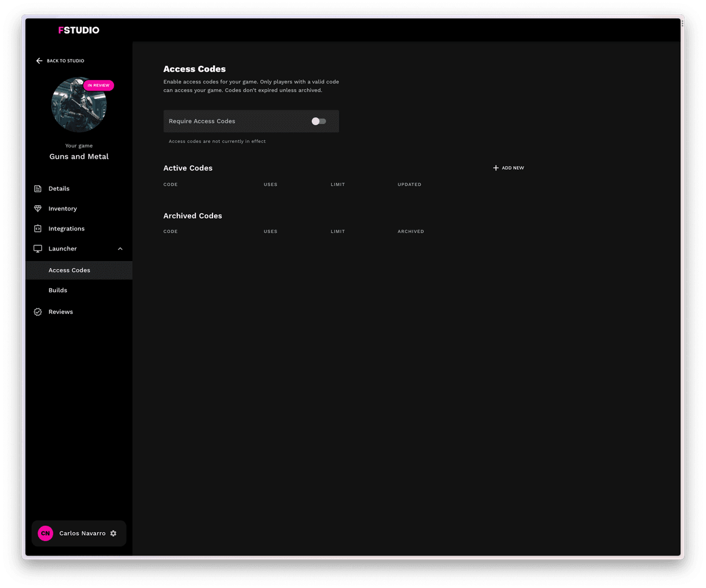Viewport: 706px width, 588px height.
Task: Click the 'Your game' caption
Action: (x=79, y=146)
